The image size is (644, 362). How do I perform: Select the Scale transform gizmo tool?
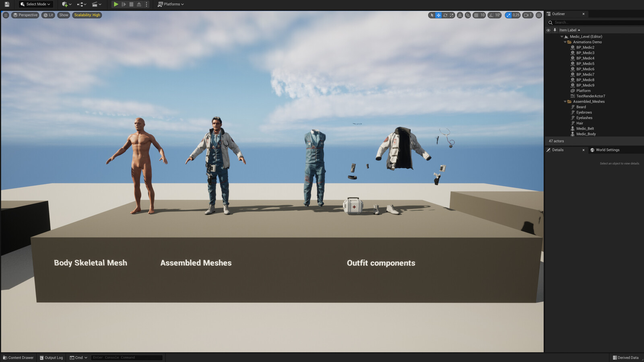[x=452, y=15]
